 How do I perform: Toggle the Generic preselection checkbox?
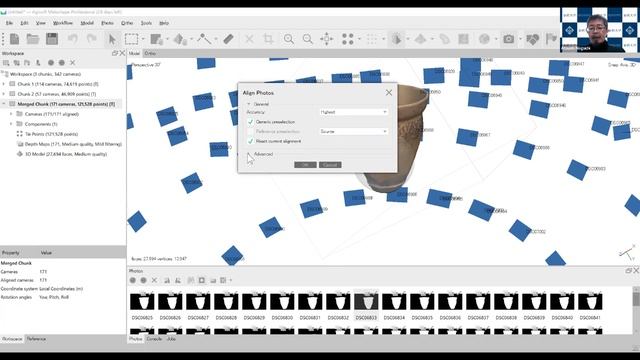[x=250, y=122]
